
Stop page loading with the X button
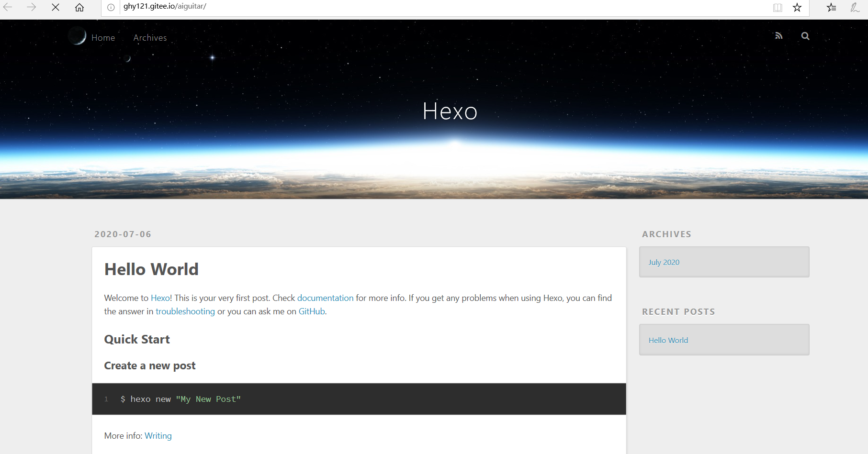point(56,7)
